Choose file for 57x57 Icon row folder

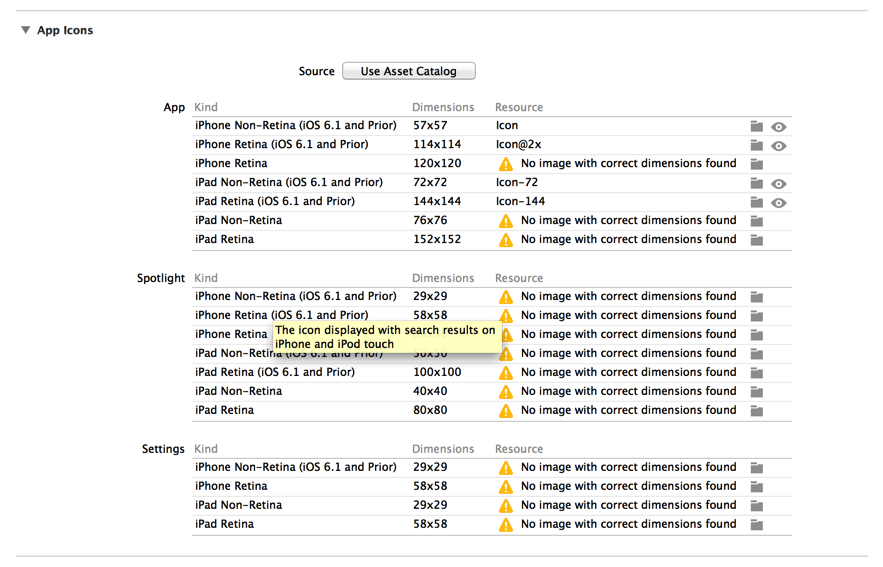756,126
